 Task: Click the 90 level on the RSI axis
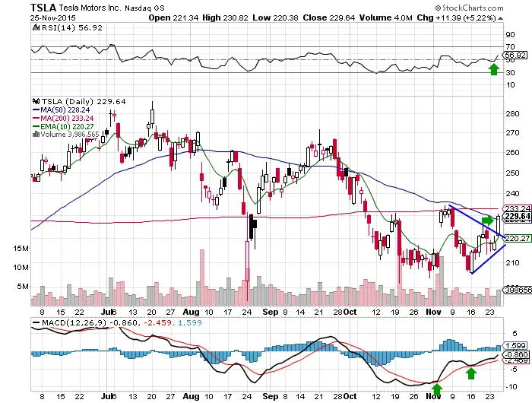pyautogui.click(x=510, y=35)
